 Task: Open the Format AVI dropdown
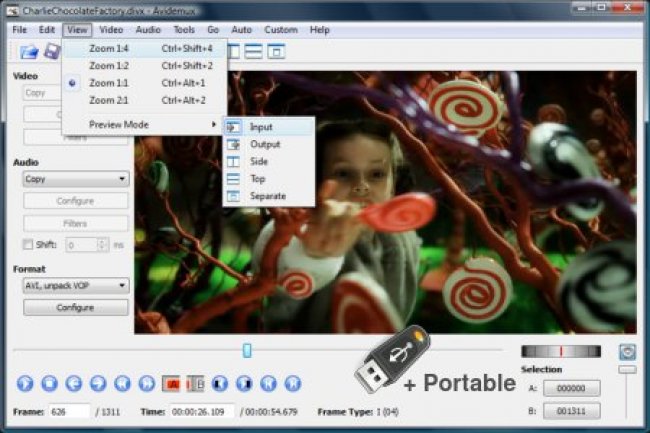(x=76, y=286)
